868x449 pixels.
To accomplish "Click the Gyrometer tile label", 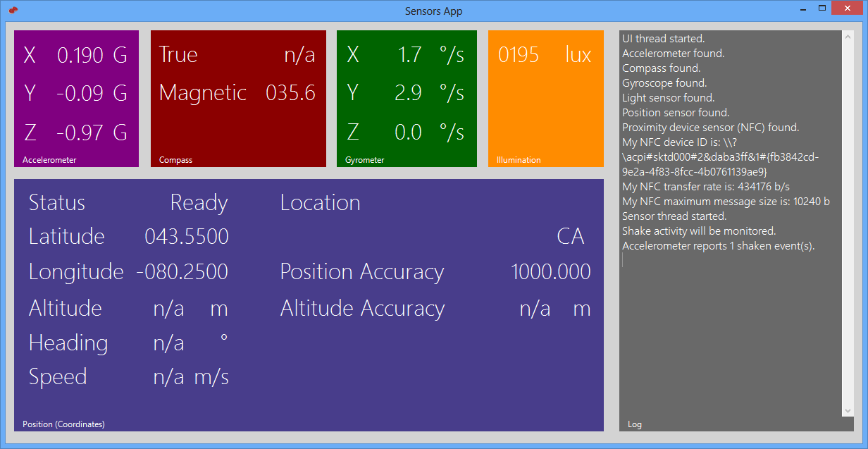I will (365, 160).
